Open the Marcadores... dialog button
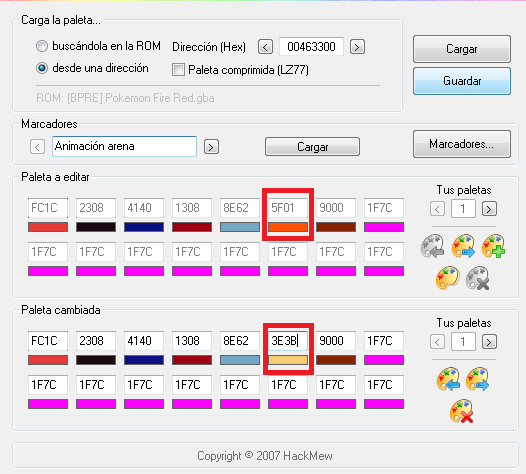526x474 pixels. pyautogui.click(x=462, y=144)
